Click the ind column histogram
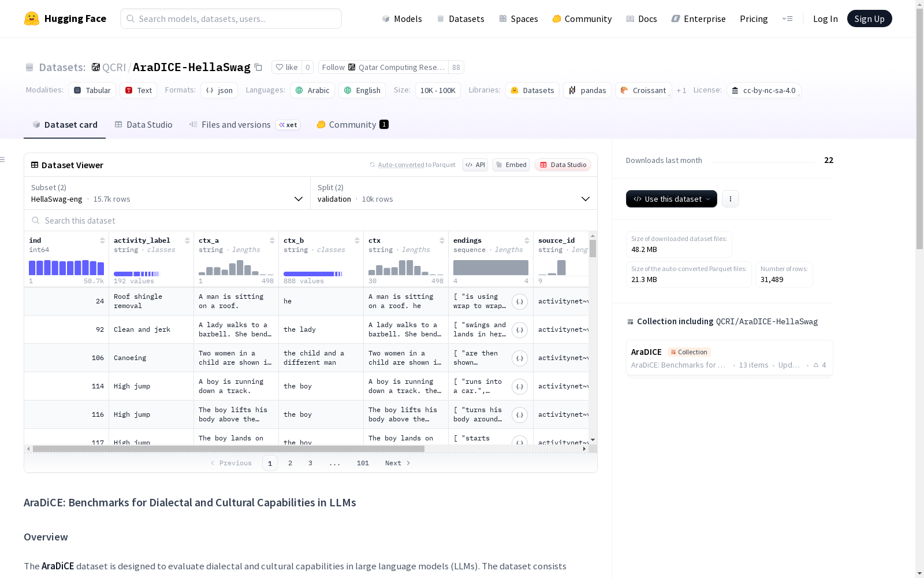 pos(66,268)
